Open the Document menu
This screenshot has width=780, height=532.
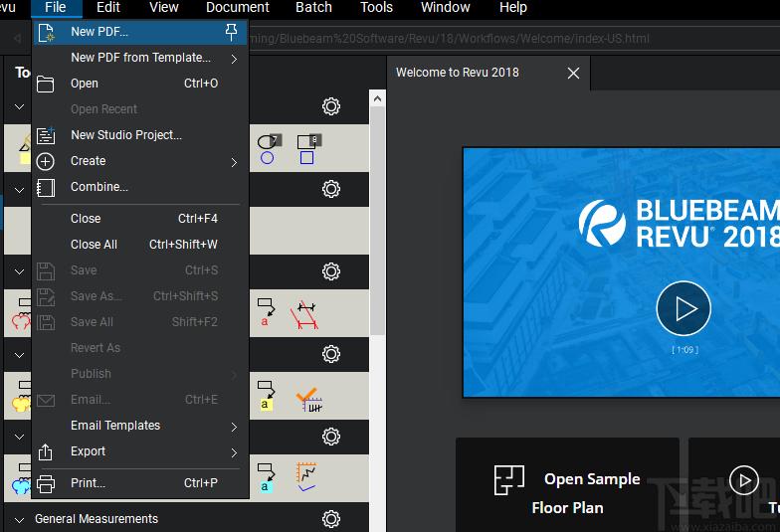pos(237,8)
